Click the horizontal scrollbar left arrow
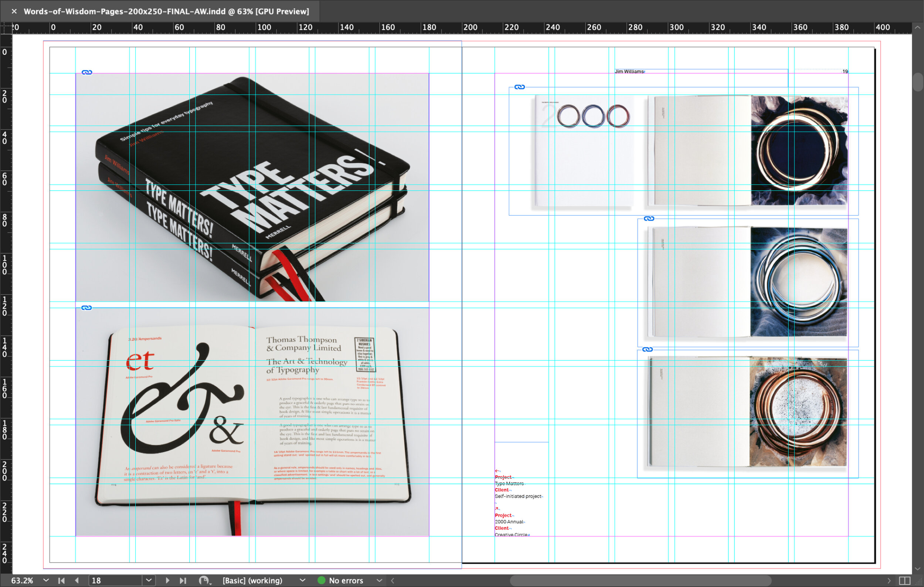This screenshot has height=587, width=924. tap(393, 580)
